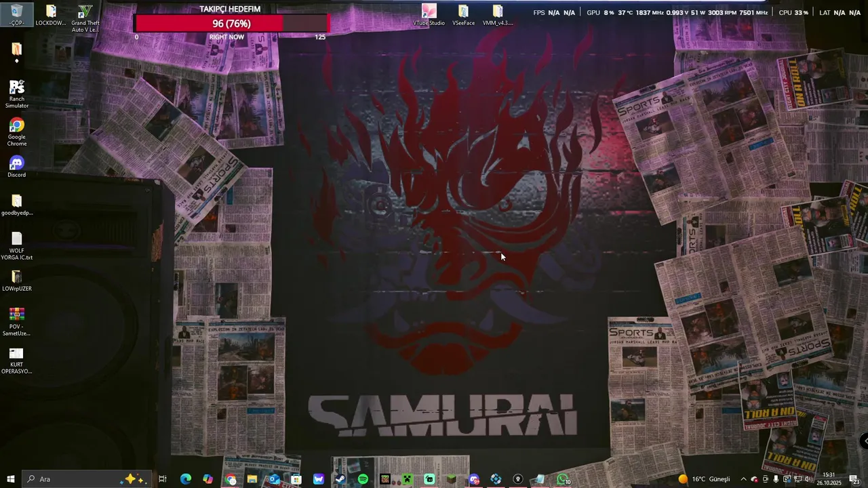The width and height of the screenshot is (868, 488).
Task: Open the notification center with 23 alerts
Action: point(854,479)
